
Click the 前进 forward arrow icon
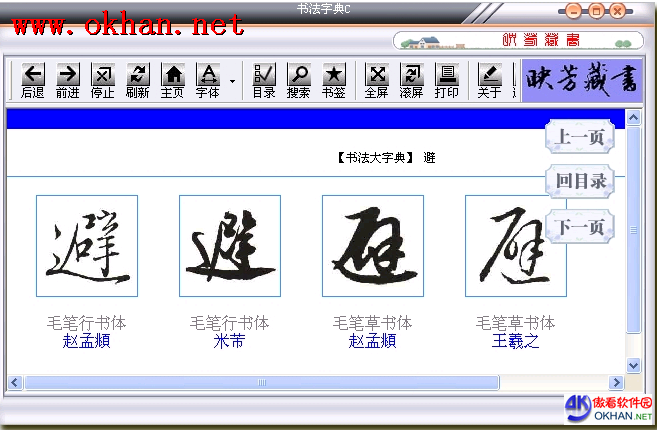click(68, 80)
